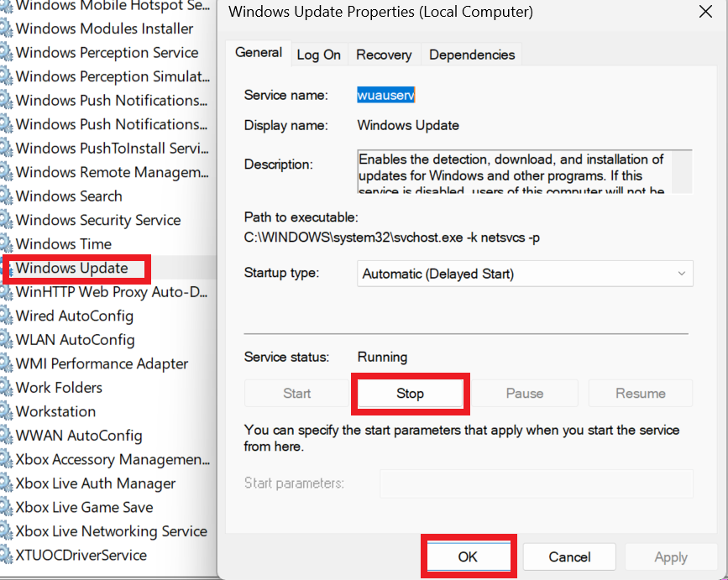Viewport: 728px width, 580px height.
Task: Click the greyed-out Apply button
Action: pyautogui.click(x=671, y=556)
